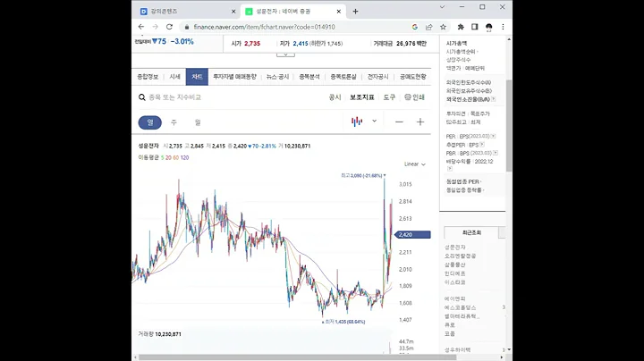This screenshot has height=361, width=644.
Task: Toggle the 5-day moving average
Action: [x=162, y=157]
